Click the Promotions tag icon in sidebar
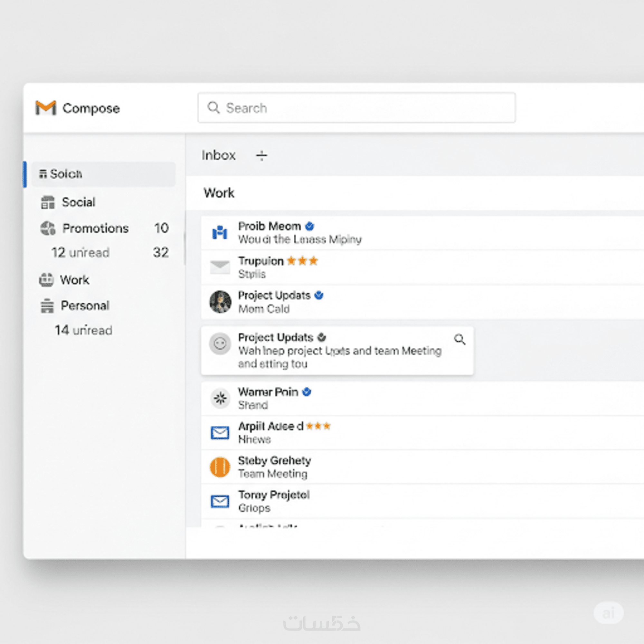This screenshot has height=644, width=644. click(x=48, y=228)
